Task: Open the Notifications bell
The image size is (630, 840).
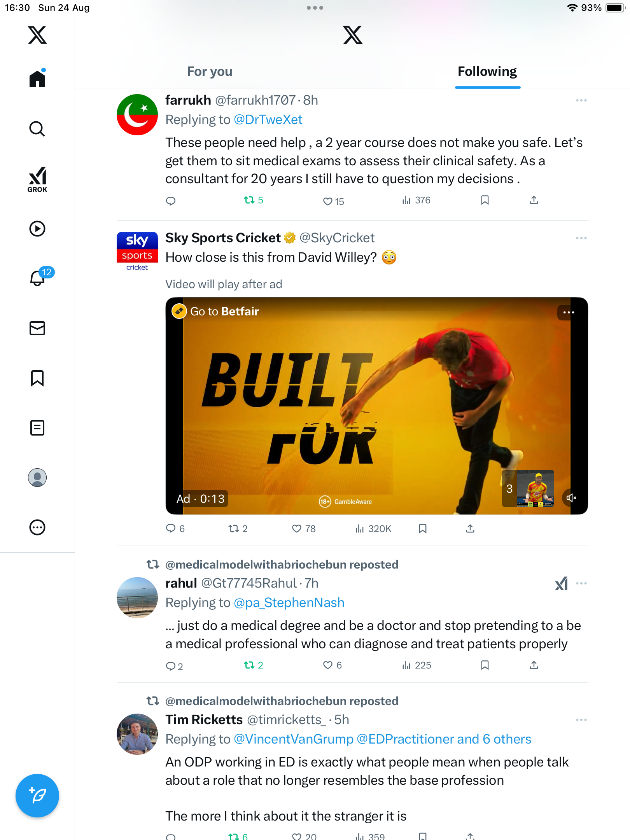Action: [x=37, y=278]
